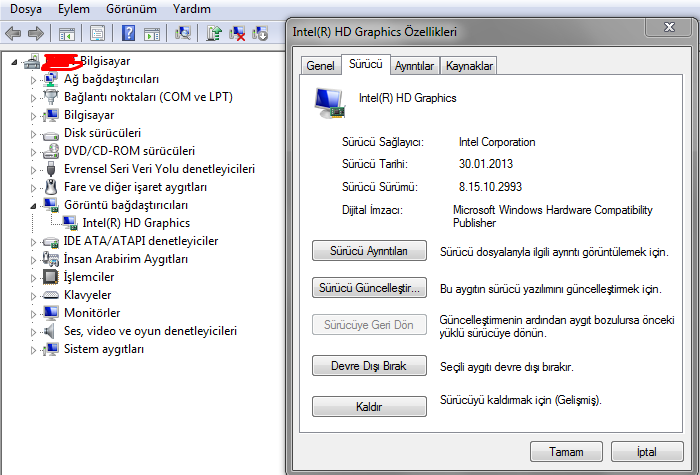
Task: Click the IDE ATA/ATAPI denetleyiciler icon
Action: pyautogui.click(x=50, y=242)
